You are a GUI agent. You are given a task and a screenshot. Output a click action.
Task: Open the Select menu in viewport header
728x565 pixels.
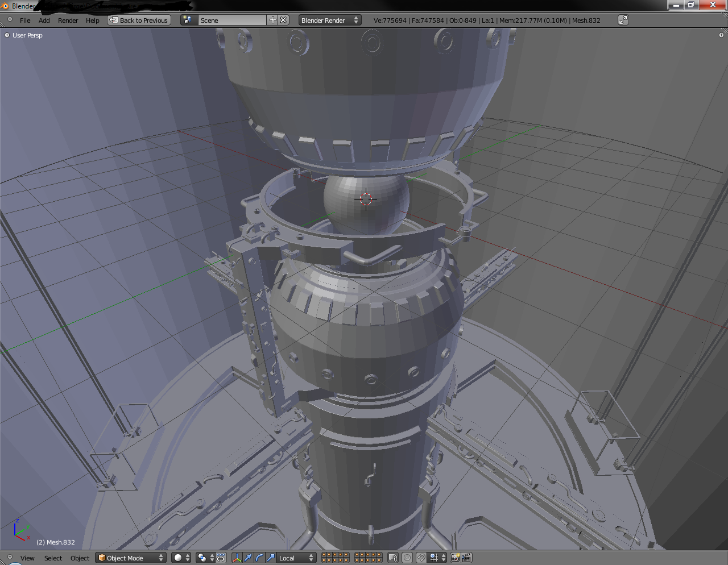53,558
